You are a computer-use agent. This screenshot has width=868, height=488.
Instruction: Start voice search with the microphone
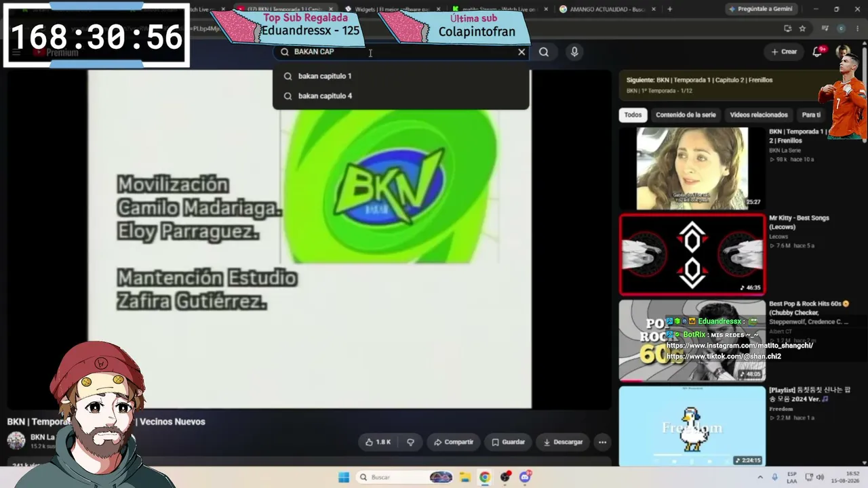[x=574, y=52]
